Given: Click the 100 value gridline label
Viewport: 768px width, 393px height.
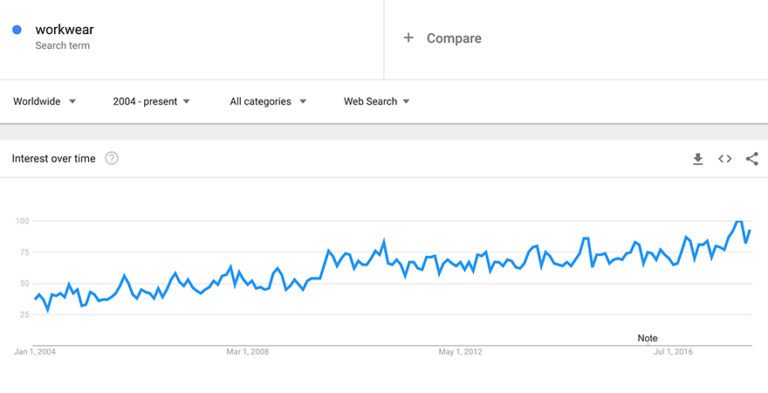Looking at the screenshot, I should pyautogui.click(x=23, y=221).
